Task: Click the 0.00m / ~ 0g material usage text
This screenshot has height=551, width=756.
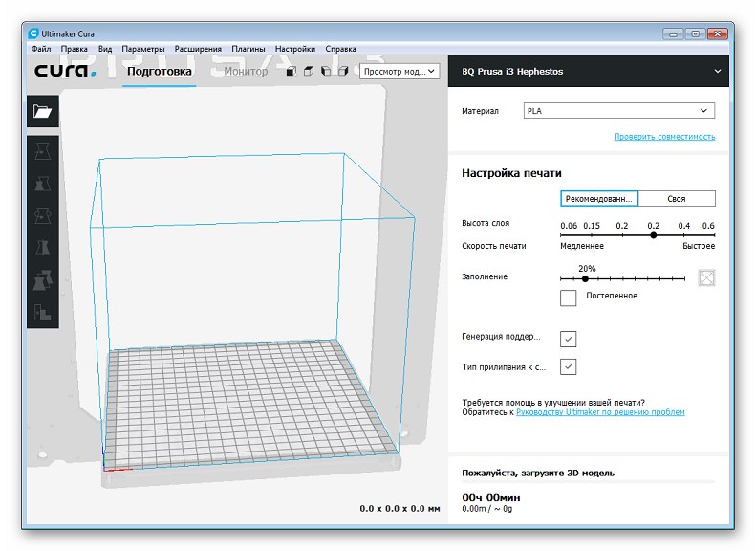Action: [x=487, y=509]
